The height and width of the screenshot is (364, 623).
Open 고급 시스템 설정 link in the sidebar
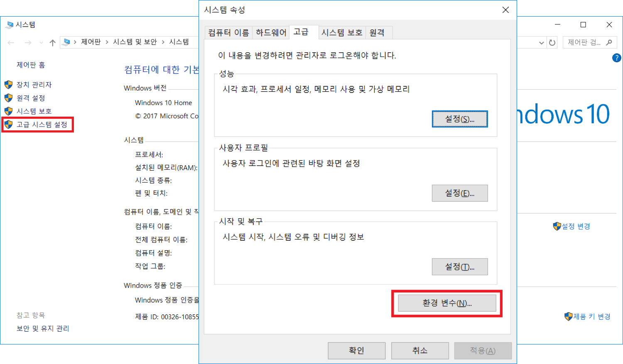pyautogui.click(x=42, y=125)
